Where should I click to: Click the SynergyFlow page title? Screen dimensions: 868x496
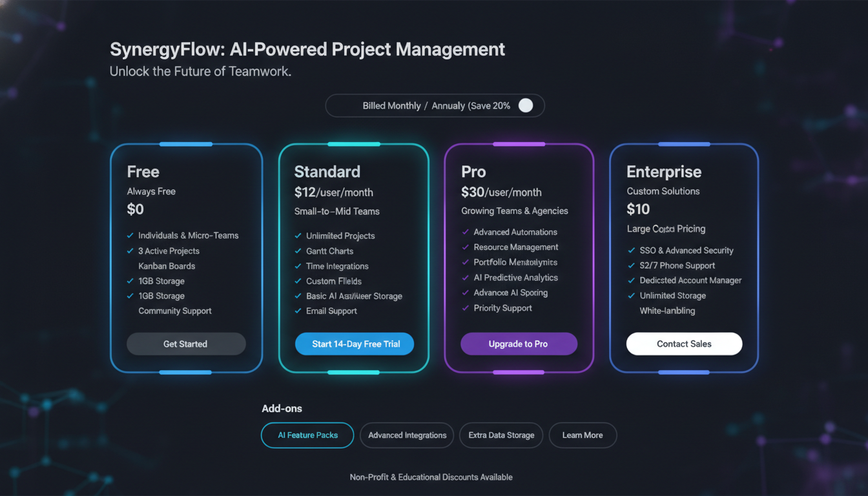[x=307, y=50]
